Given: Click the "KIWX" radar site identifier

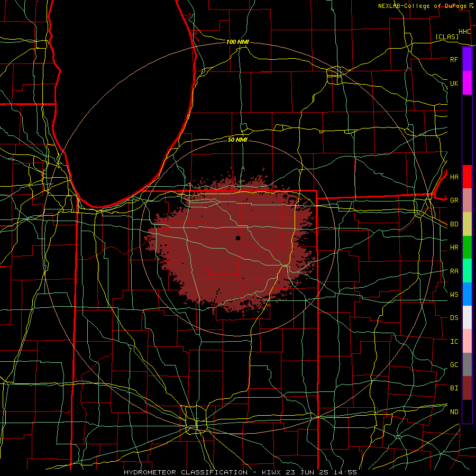Looking at the screenshot, I should tap(273, 472).
